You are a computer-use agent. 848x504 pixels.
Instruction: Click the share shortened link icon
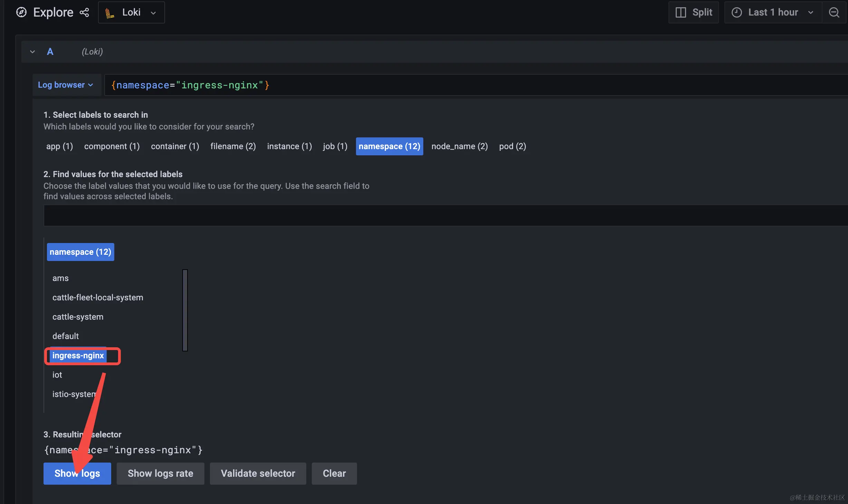click(x=84, y=12)
